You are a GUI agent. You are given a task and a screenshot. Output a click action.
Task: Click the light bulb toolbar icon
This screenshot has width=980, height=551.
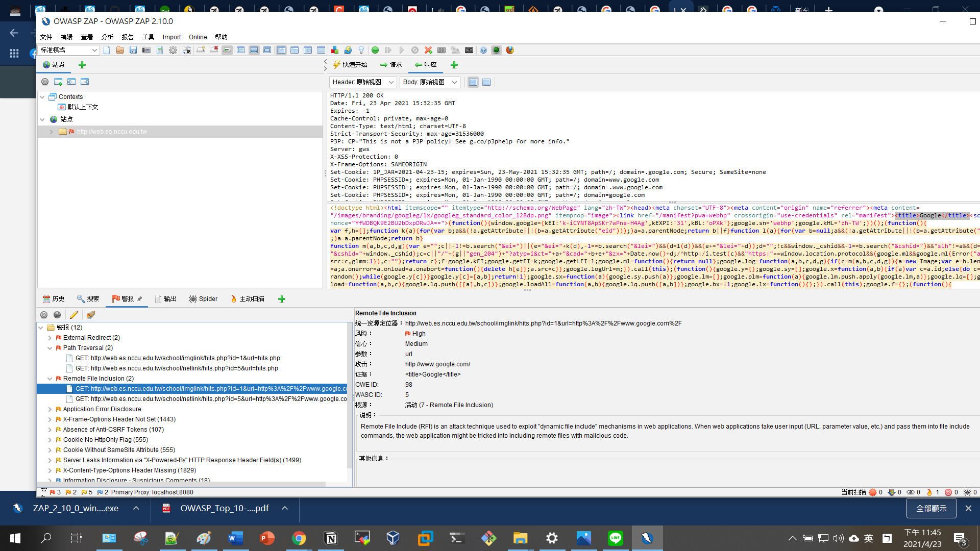pyautogui.click(x=361, y=50)
